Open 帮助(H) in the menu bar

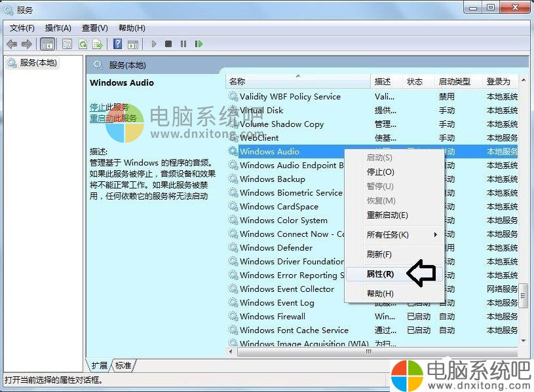pos(132,28)
